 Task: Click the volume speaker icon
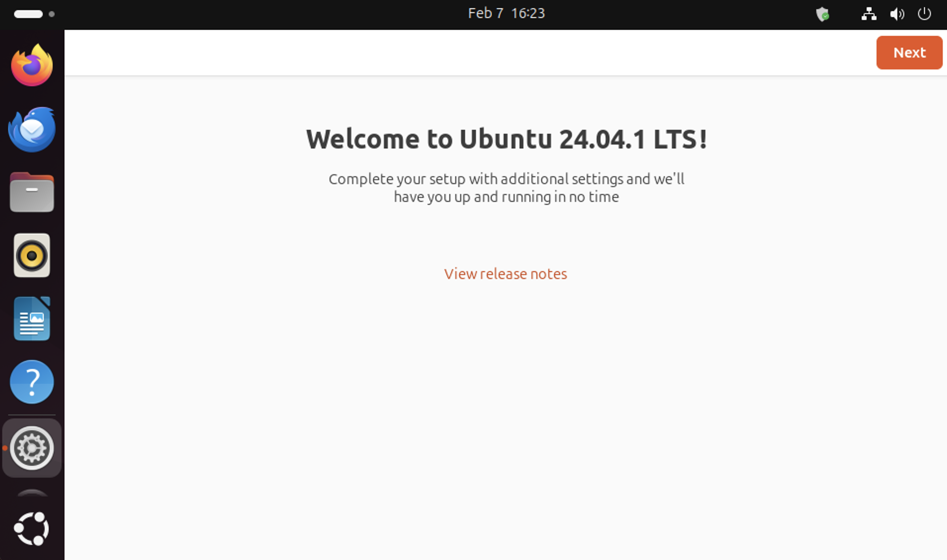[x=897, y=14]
